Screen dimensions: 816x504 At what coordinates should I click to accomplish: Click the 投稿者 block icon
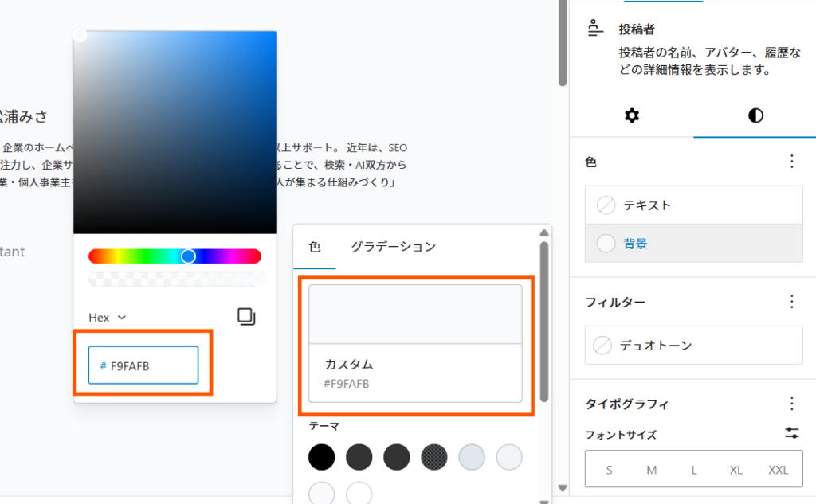[595, 29]
